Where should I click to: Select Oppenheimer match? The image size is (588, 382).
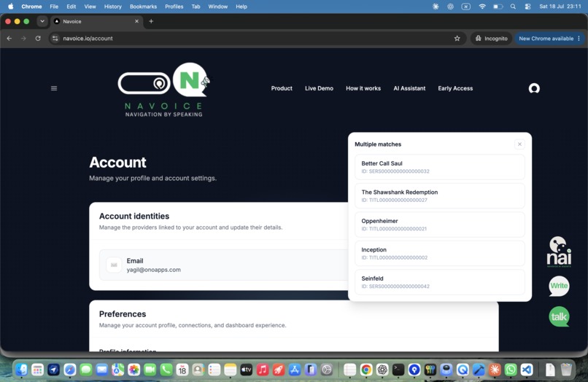tap(439, 225)
